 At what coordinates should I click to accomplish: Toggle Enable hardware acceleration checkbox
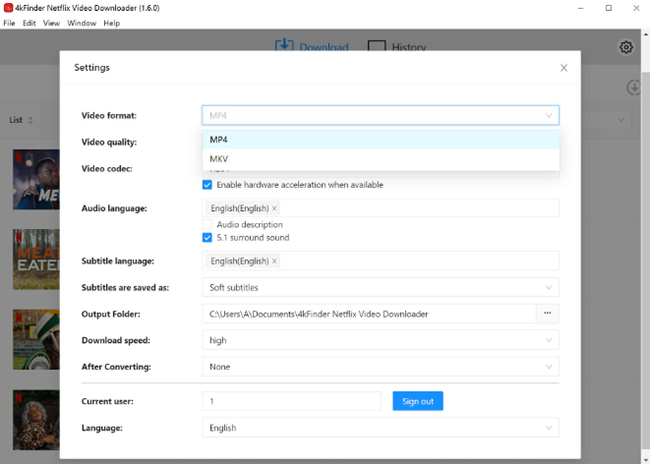tap(207, 185)
